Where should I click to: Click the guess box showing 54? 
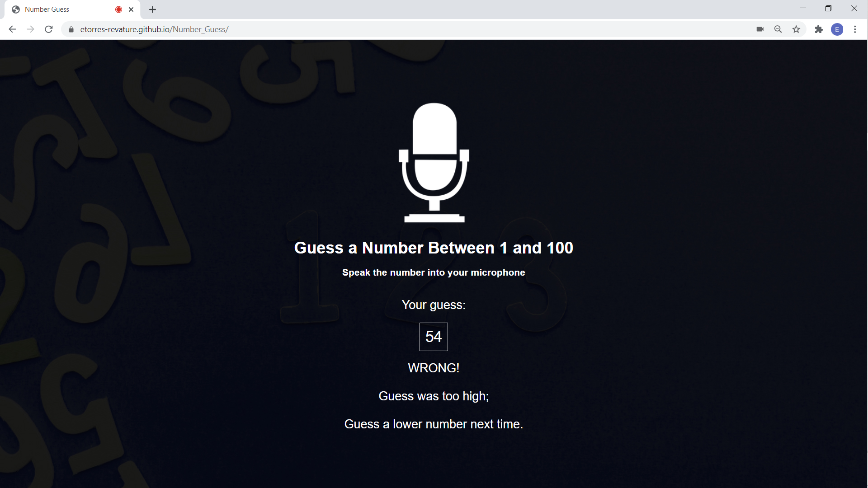434,337
